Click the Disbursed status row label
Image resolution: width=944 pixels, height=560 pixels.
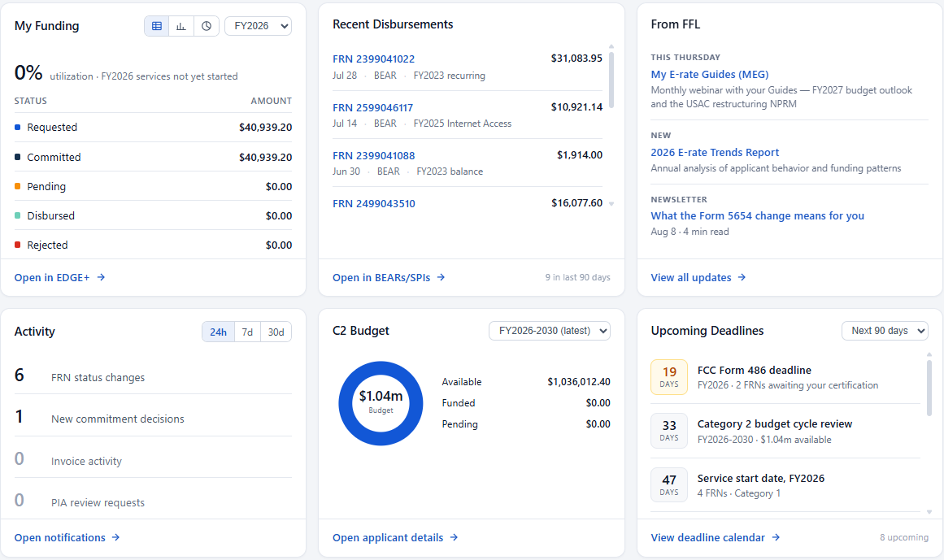[x=50, y=216]
